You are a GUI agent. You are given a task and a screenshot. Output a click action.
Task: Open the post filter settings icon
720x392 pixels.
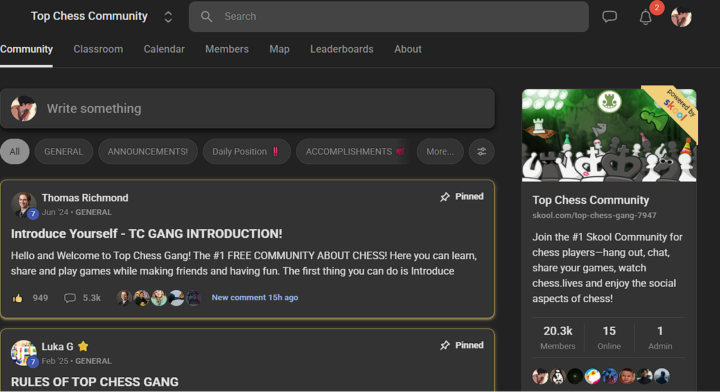tap(481, 151)
